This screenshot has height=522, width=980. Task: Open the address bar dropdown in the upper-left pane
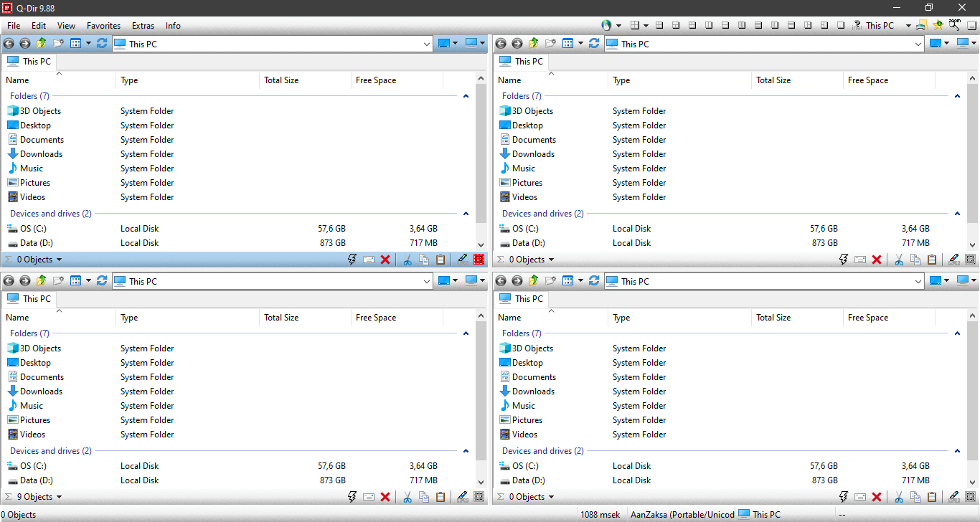pos(427,44)
